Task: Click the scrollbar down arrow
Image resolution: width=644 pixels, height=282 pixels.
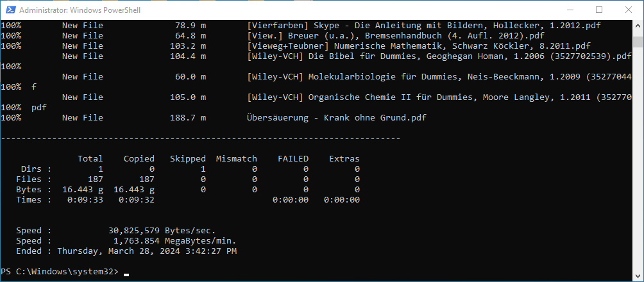Action: coord(638,276)
